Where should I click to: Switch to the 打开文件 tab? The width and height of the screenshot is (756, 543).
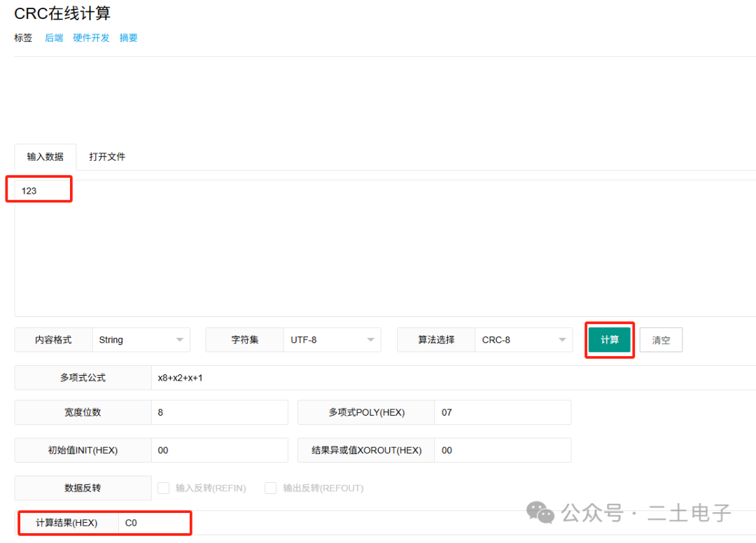pos(107,157)
